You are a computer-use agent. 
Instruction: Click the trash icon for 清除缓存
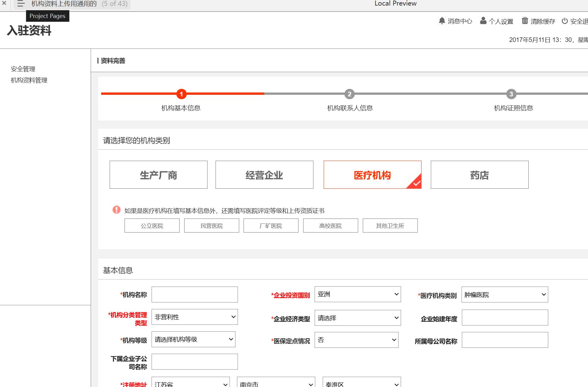[525, 21]
